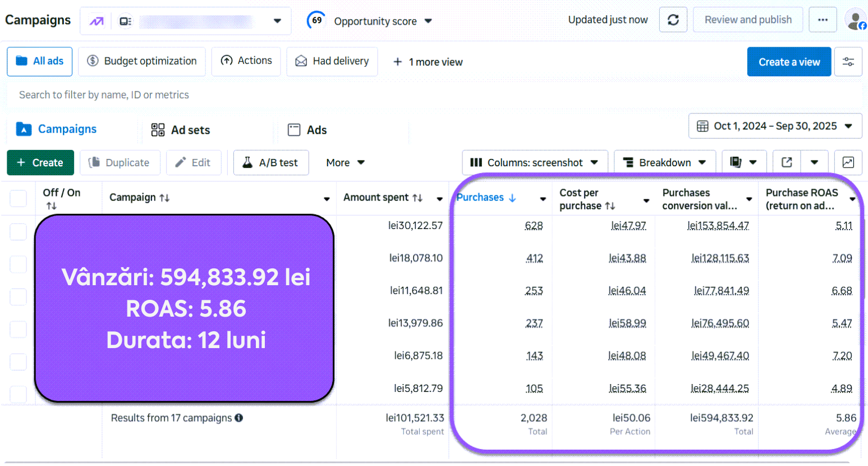This screenshot has width=868, height=466.
Task: Open the date range Oct 1, 2024 dropdown
Action: click(x=775, y=126)
